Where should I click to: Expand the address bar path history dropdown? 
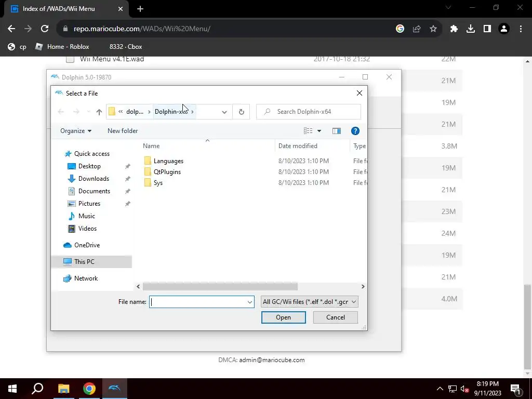tap(224, 112)
